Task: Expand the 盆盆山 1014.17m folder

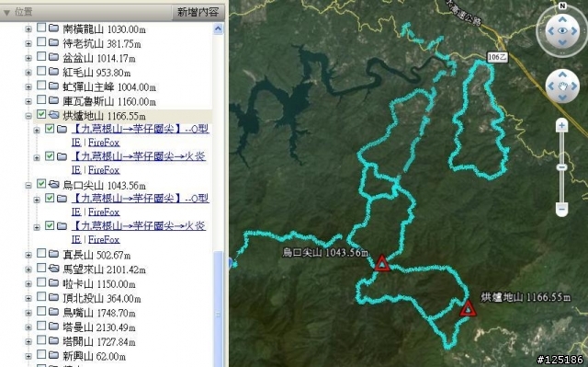Action: [28, 58]
